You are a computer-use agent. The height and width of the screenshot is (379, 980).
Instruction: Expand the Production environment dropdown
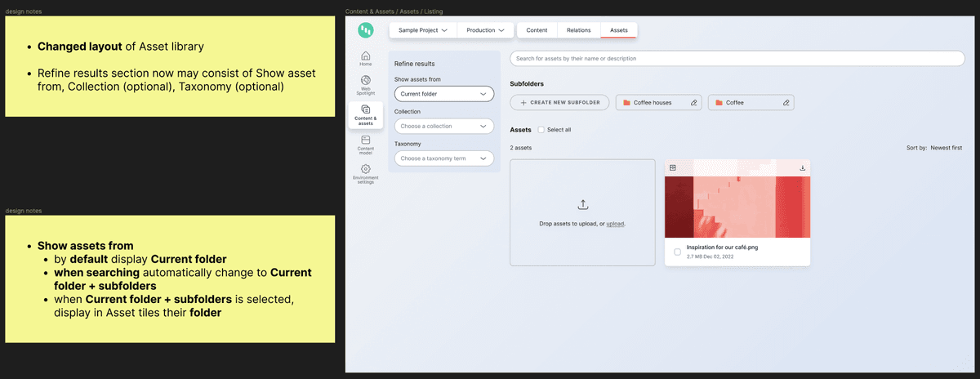[485, 30]
